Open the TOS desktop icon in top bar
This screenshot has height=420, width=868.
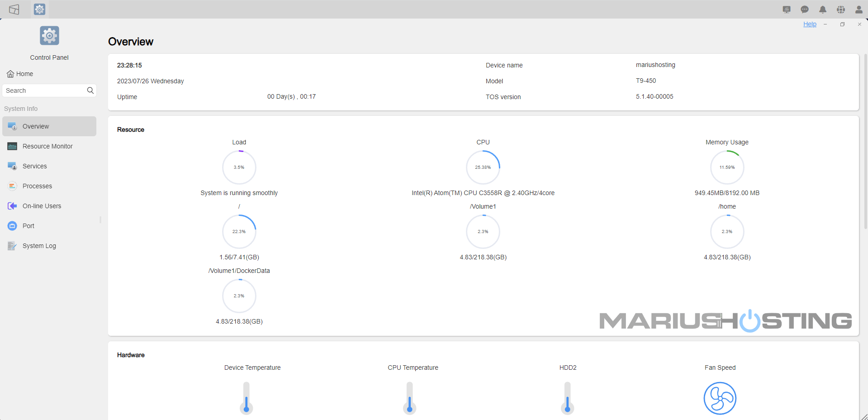click(14, 10)
